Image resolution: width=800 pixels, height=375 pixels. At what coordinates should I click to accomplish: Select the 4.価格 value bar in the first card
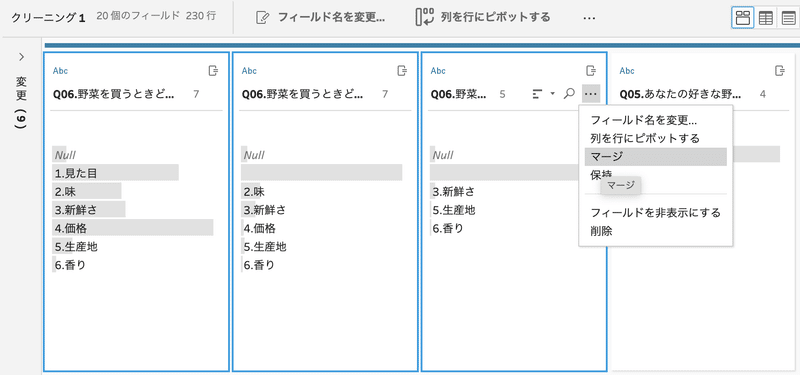point(133,228)
